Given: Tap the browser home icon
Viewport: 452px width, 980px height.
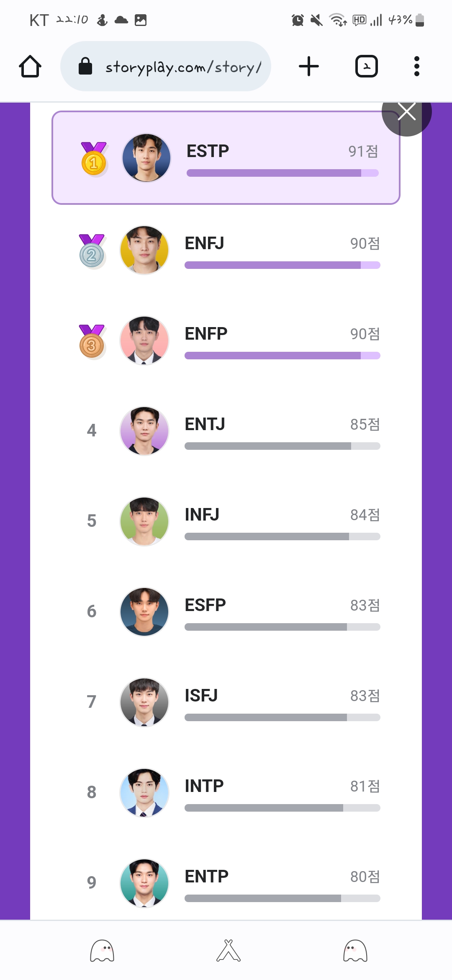Looking at the screenshot, I should click(30, 66).
